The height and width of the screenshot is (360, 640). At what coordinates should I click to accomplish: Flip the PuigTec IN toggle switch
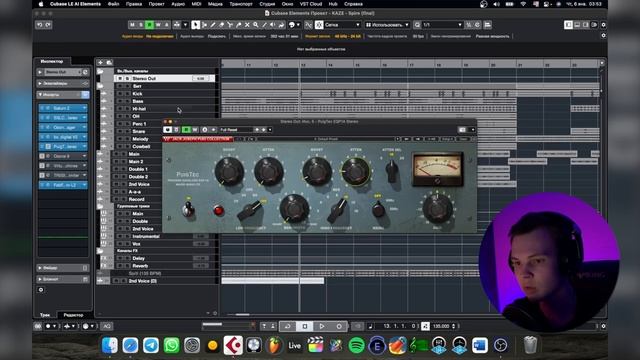pyautogui.click(x=188, y=209)
